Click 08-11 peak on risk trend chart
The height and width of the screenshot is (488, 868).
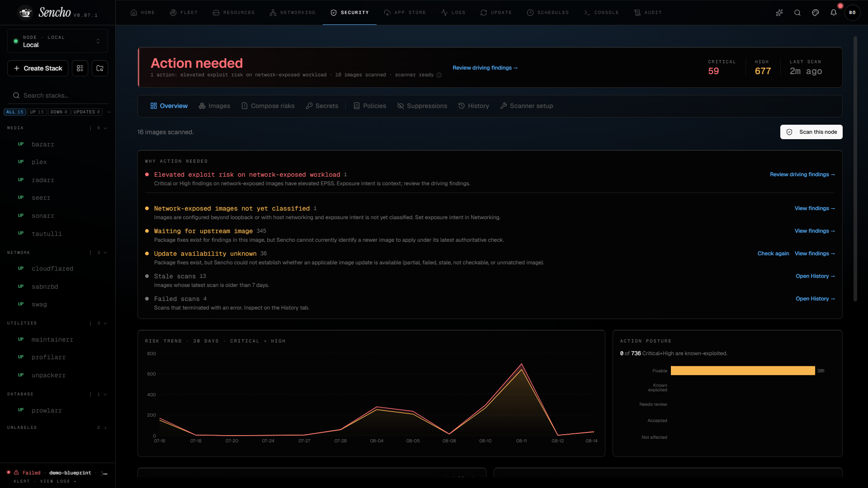pyautogui.click(x=522, y=364)
